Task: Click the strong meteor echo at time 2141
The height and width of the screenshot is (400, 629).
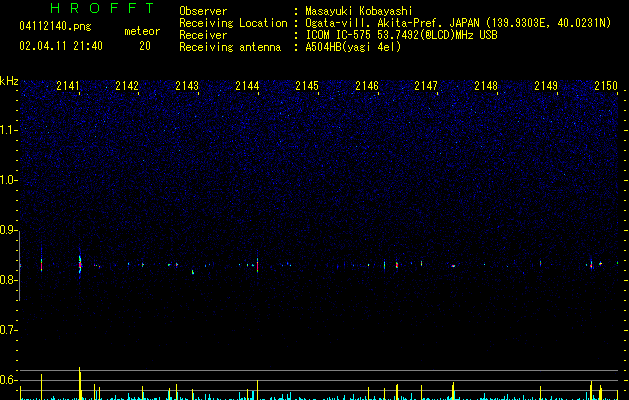Action: 80,264
